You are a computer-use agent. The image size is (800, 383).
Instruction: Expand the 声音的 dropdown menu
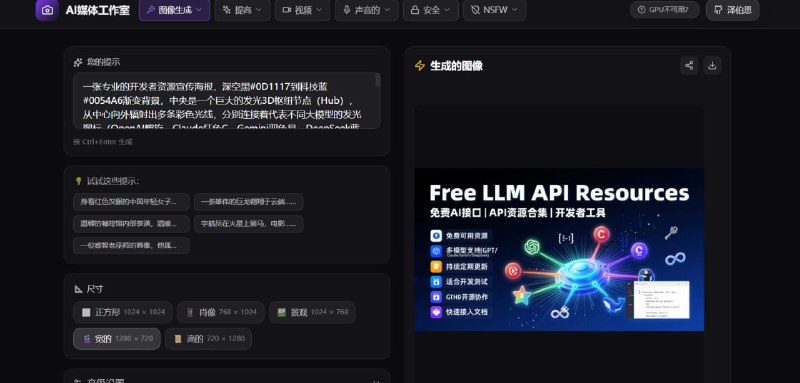pos(367,10)
